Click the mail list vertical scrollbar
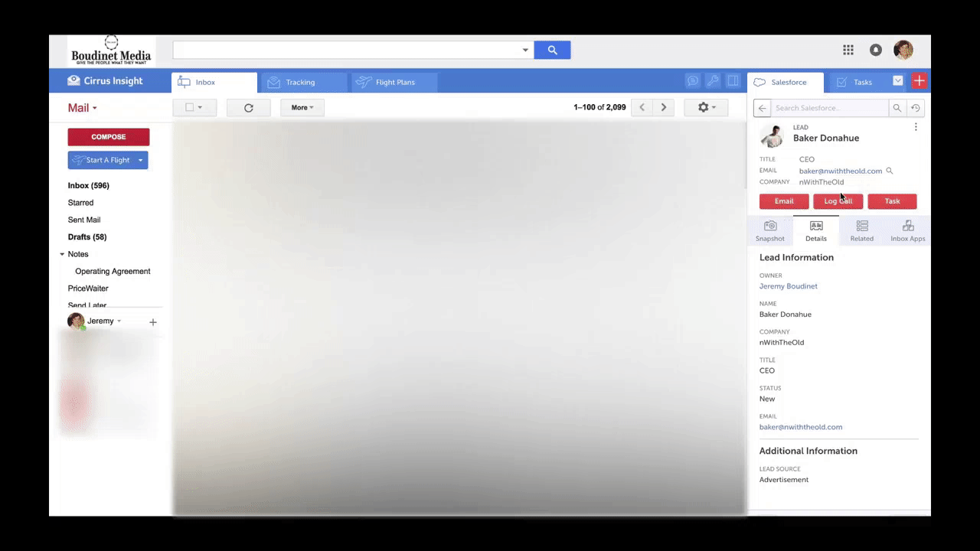 coord(745,153)
